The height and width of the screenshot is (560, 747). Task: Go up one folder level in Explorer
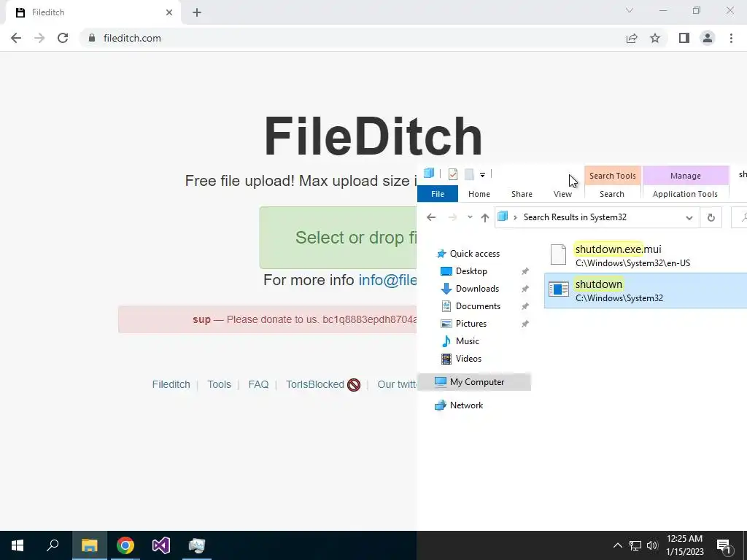click(x=485, y=217)
